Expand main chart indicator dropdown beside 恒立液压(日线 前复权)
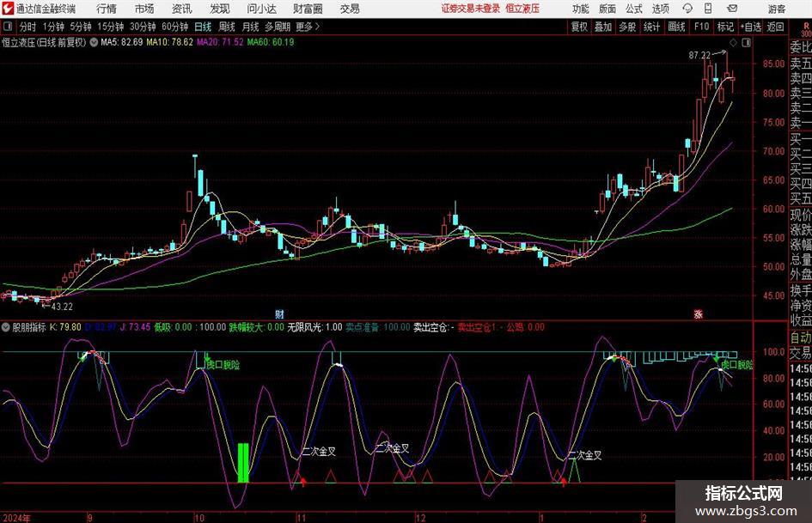The width and height of the screenshot is (812, 523). coord(94,42)
